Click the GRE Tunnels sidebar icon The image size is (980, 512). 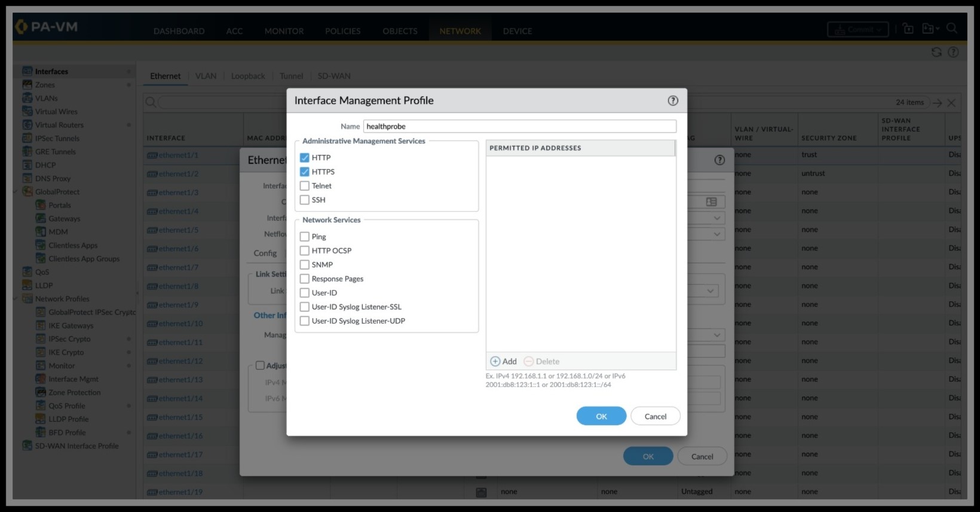click(x=27, y=151)
